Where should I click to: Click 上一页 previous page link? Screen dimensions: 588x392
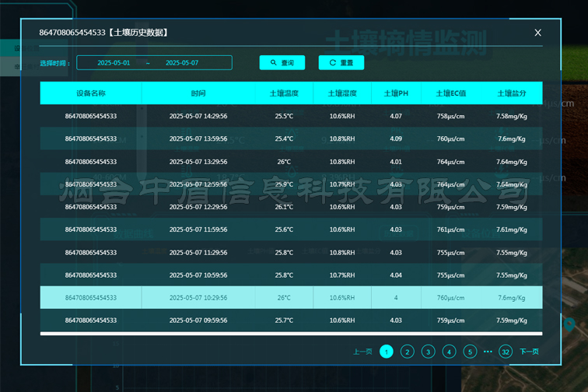362,352
